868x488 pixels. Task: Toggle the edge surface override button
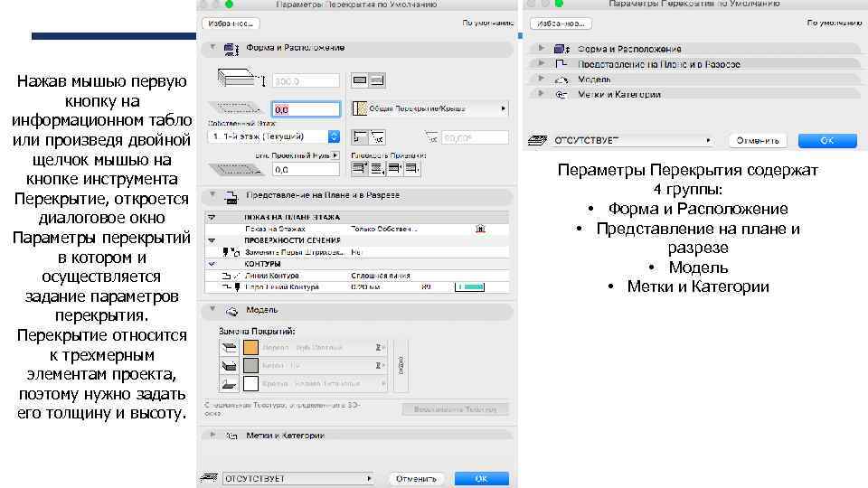pyautogui.click(x=229, y=365)
